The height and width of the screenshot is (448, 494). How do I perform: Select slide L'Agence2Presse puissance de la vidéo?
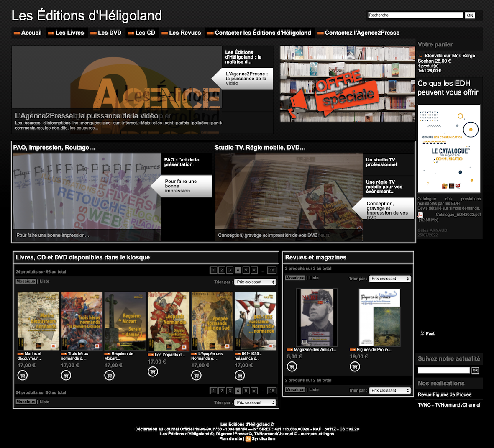coord(246,79)
